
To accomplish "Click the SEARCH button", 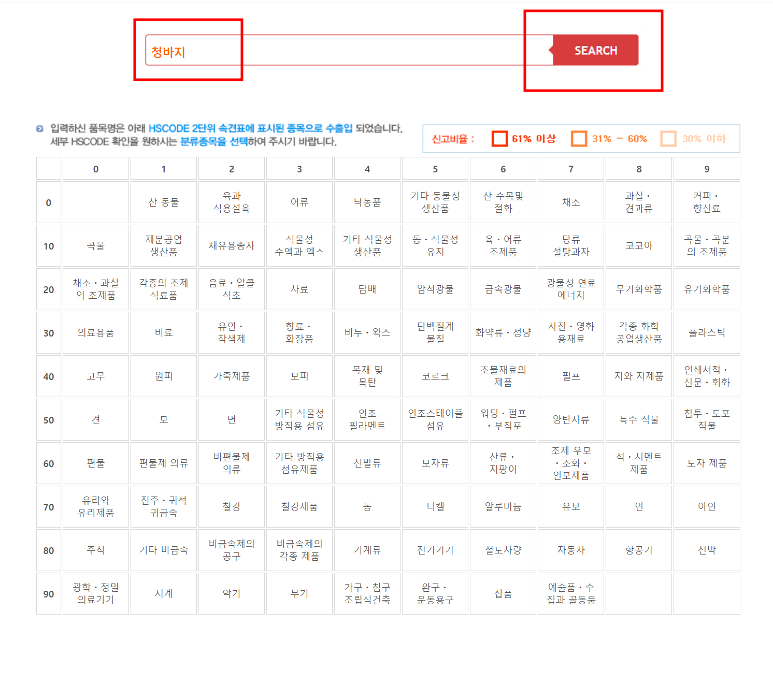I will (596, 50).
